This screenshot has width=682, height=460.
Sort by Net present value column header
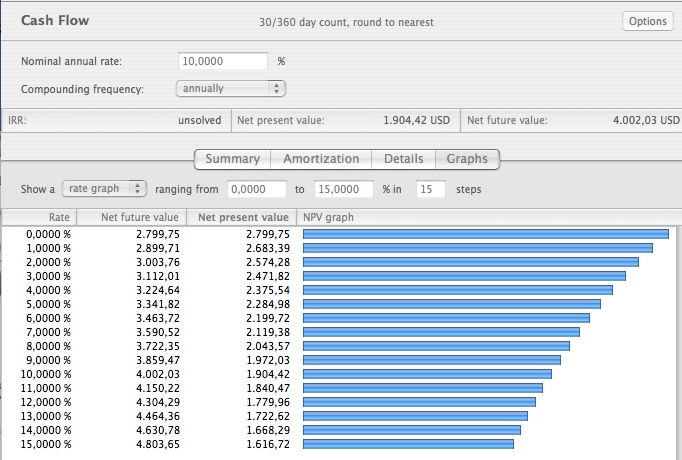coord(241,217)
